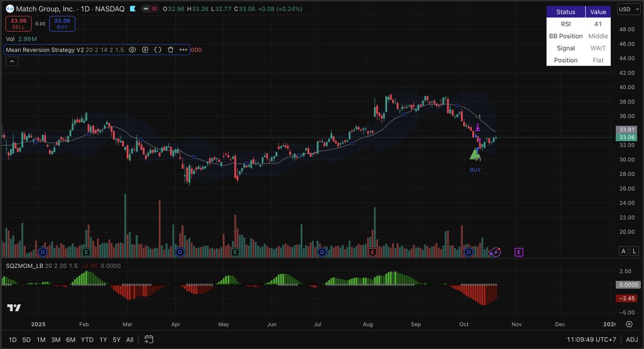Viewport: 644px width, 349px height.
Task: Click the Vol 2.99M volume legend
Action: point(21,39)
